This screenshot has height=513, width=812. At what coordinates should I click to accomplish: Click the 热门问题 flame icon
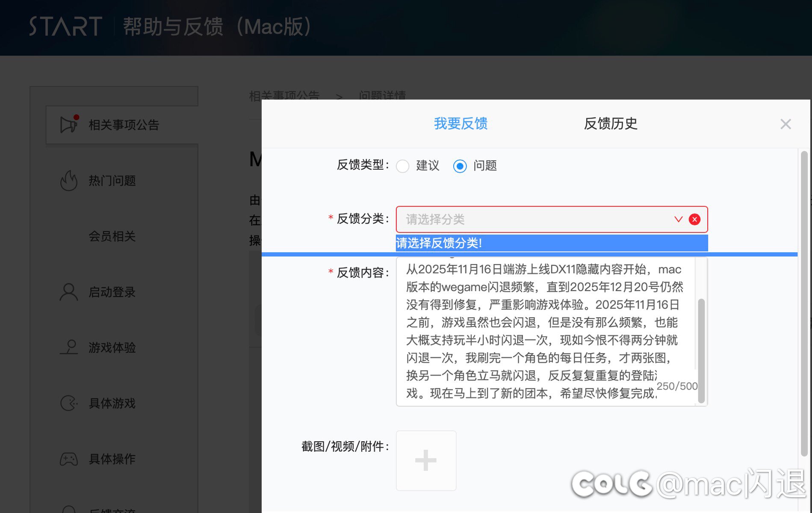click(x=69, y=181)
